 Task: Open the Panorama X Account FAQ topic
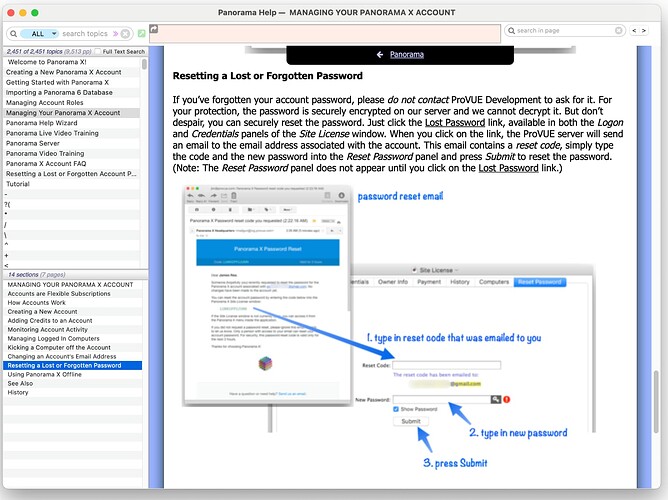[x=52, y=163]
